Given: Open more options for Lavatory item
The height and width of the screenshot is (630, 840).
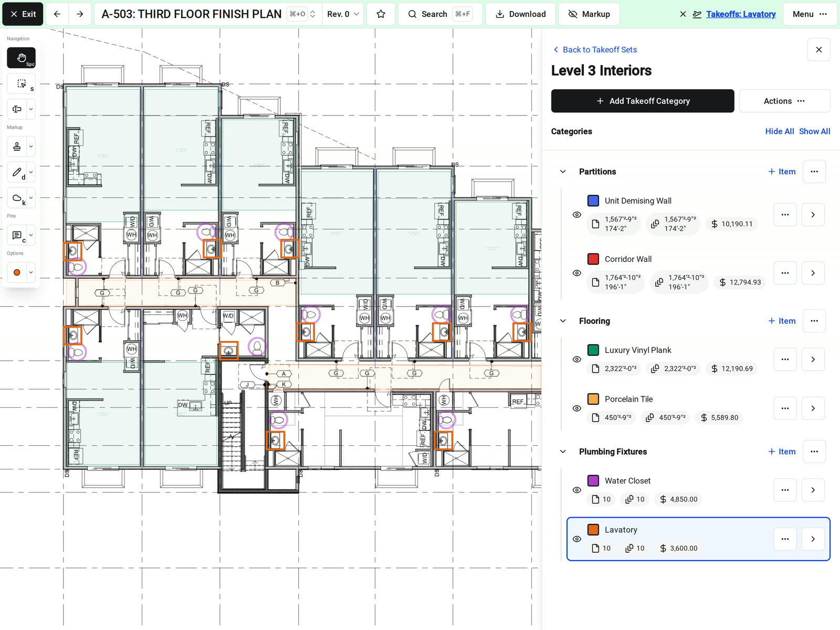Looking at the screenshot, I should coord(785,539).
